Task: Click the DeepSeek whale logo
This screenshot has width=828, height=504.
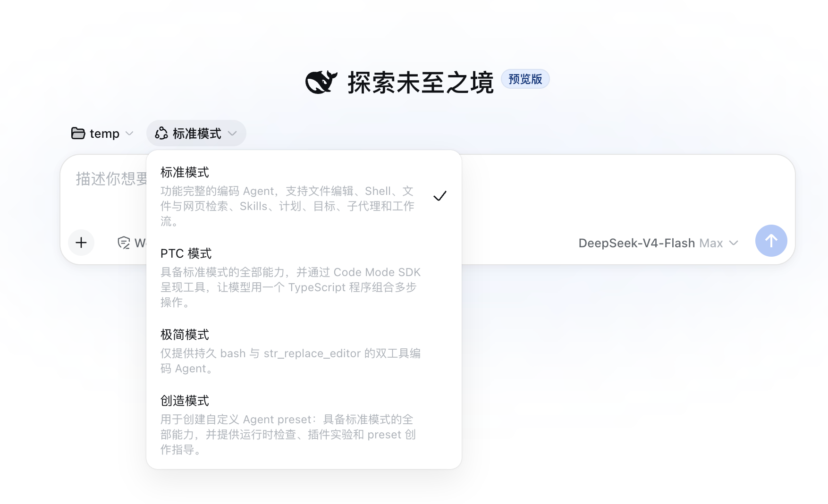Action: tap(321, 82)
